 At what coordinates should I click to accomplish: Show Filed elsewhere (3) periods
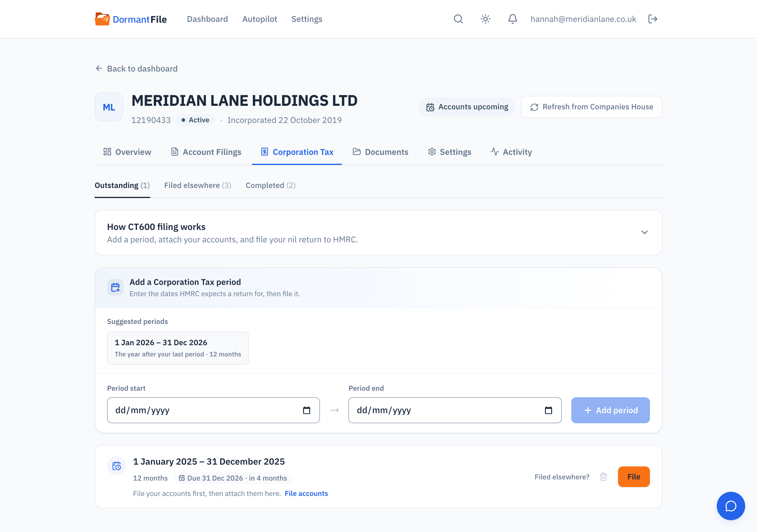198,186
